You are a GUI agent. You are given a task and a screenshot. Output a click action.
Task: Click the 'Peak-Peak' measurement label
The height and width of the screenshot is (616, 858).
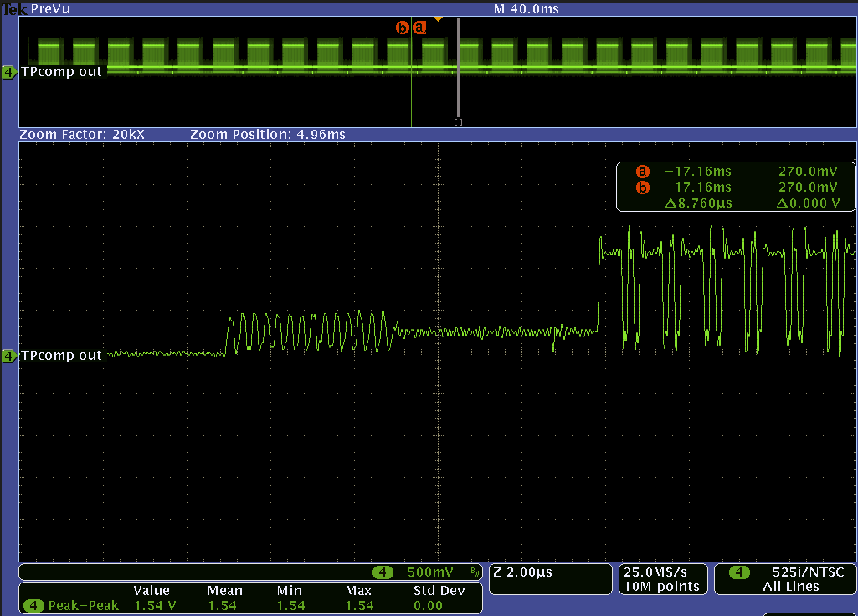(84, 606)
